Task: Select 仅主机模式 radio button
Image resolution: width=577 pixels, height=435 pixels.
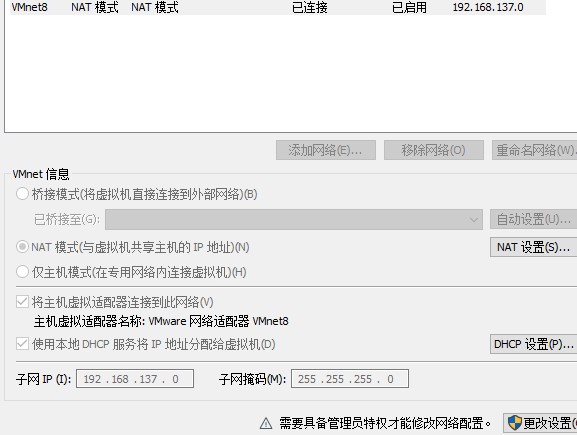Action: (x=22, y=272)
